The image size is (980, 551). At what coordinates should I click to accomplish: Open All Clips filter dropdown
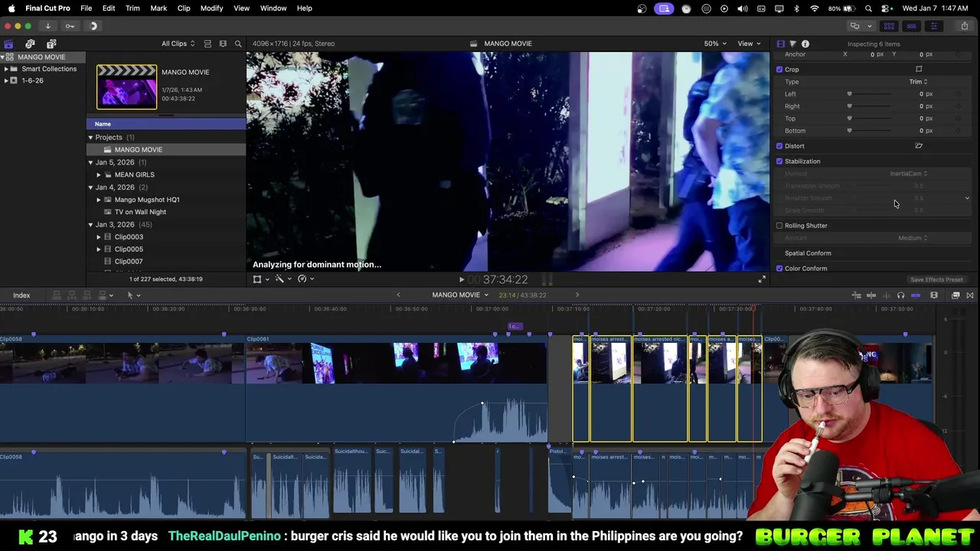click(x=178, y=44)
